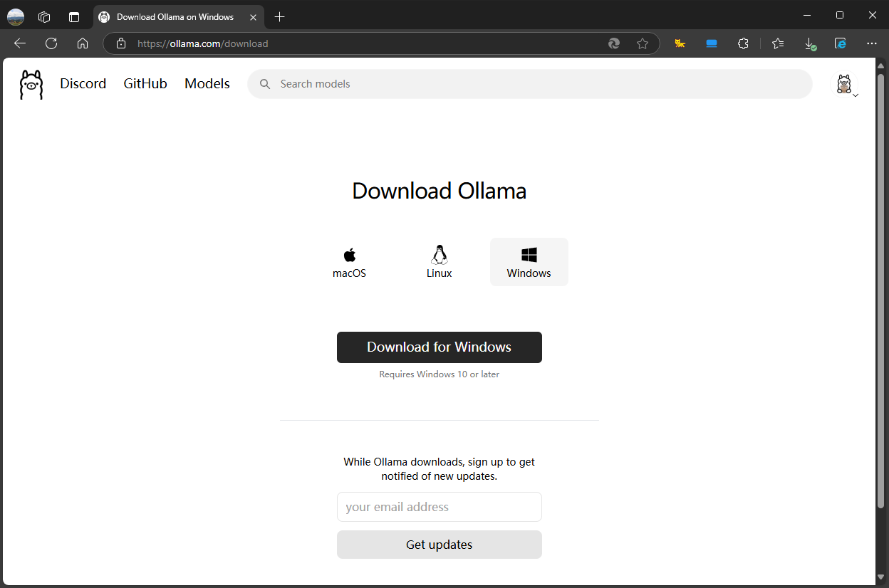The height and width of the screenshot is (588, 889).
Task: Focus the Search models field
Action: tap(529, 84)
